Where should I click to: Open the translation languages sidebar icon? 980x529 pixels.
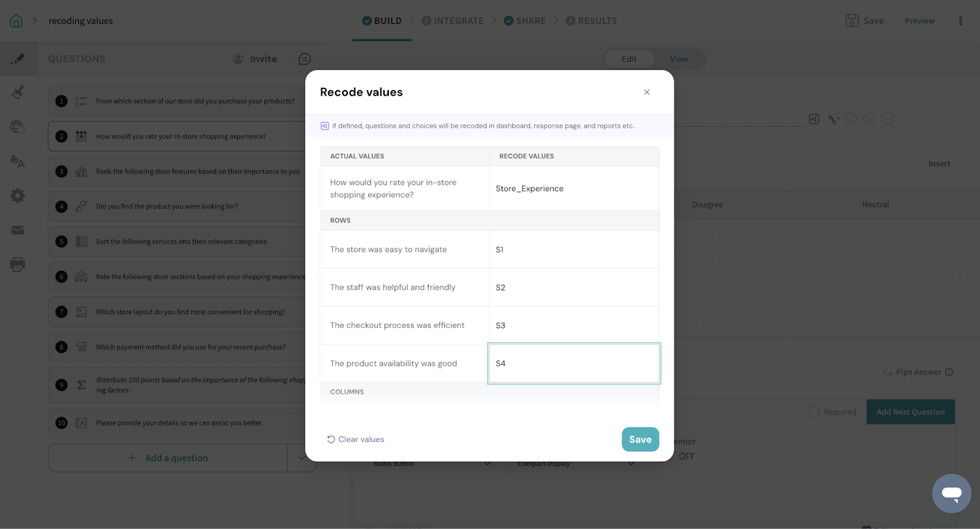pyautogui.click(x=18, y=161)
